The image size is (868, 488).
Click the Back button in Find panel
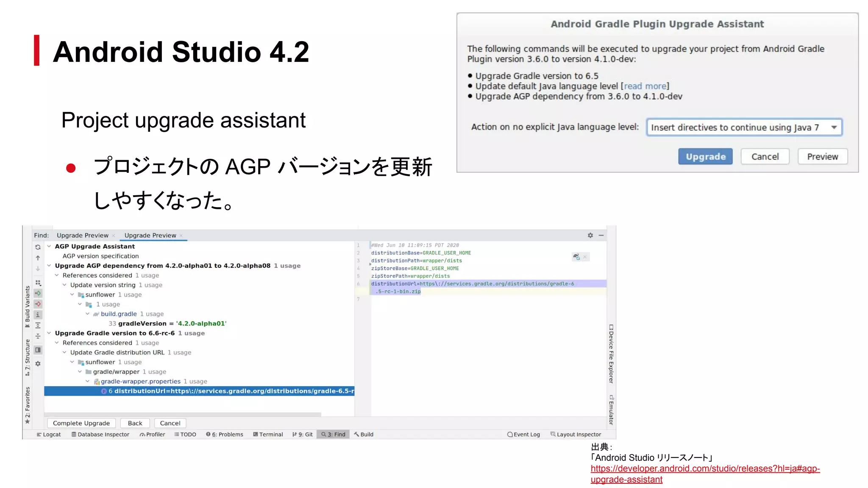pos(135,423)
